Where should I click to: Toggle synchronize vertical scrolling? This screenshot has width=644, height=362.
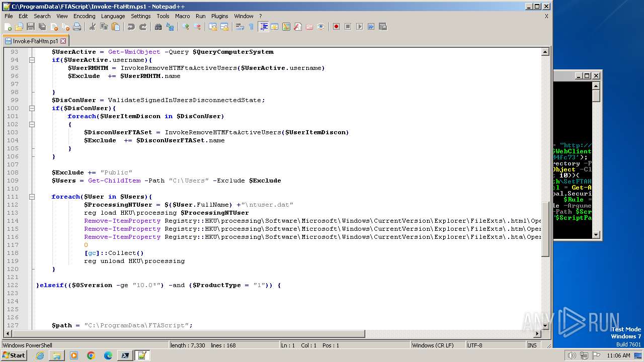click(213, 27)
